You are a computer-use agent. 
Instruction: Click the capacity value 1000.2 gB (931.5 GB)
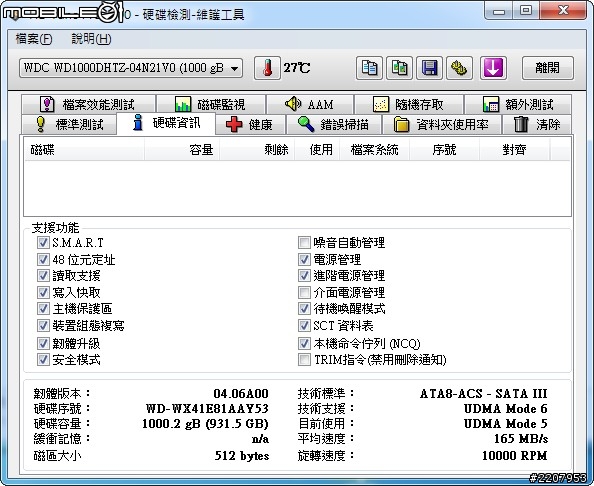pyautogui.click(x=205, y=423)
